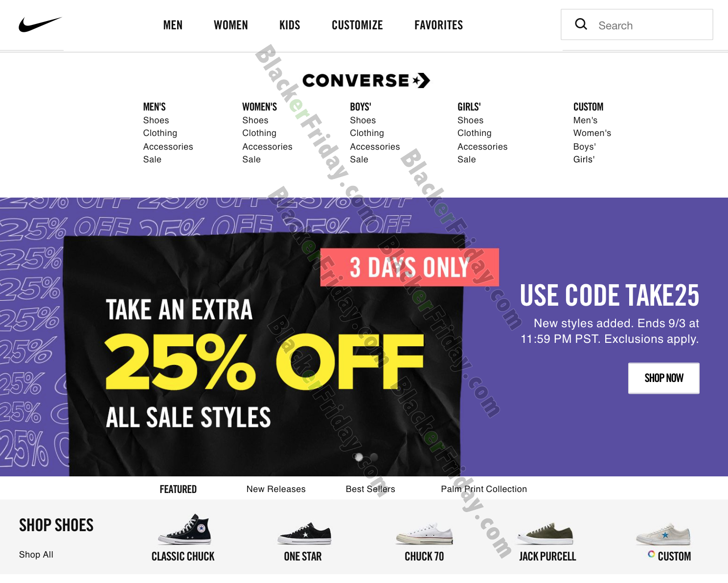Pick the olive Jack Purcell shoe image
Viewport: 728px width, 583px height.
coord(546,534)
